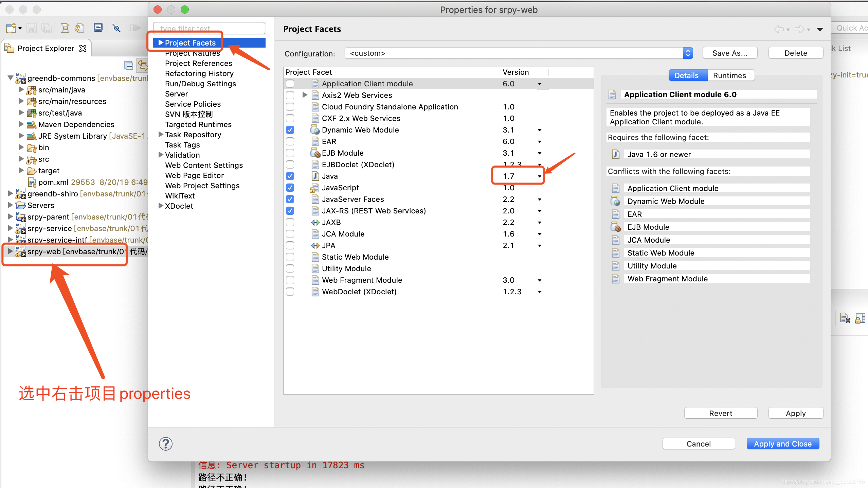
Task: Check the EJB Module facet checkbox
Action: (x=290, y=153)
